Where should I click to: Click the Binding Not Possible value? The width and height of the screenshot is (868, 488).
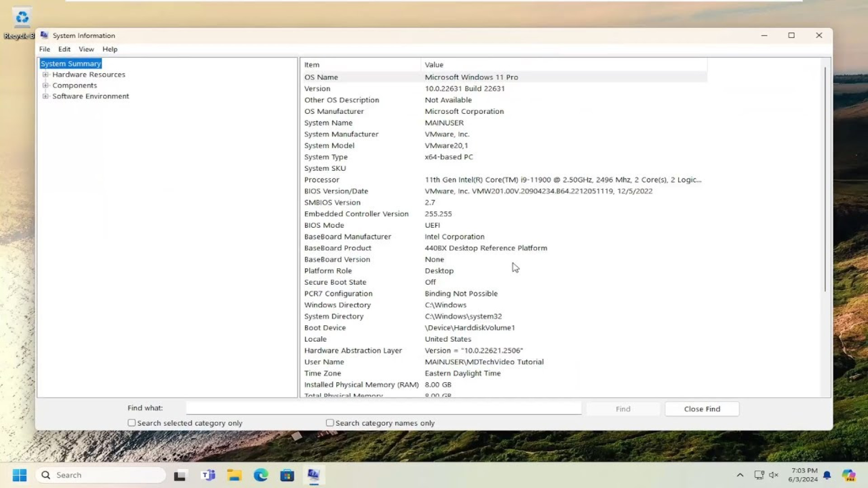coord(461,294)
